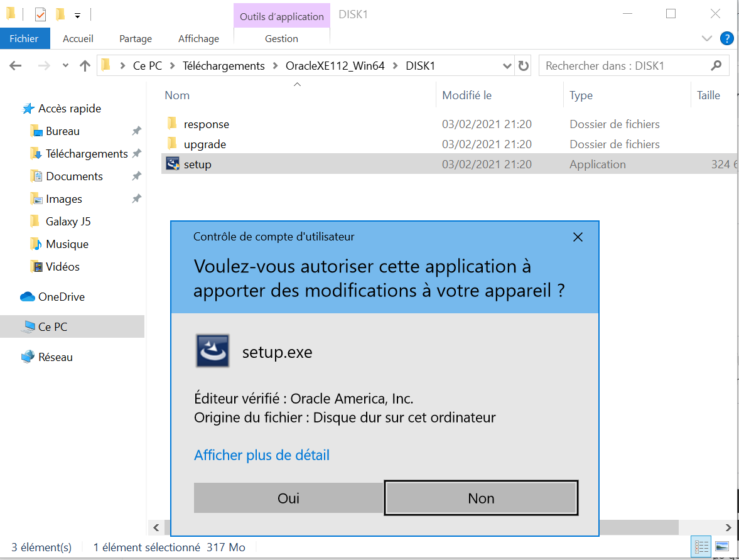Click the horizontal scrollbar left arrow
This screenshot has width=739, height=560.
tap(156, 527)
